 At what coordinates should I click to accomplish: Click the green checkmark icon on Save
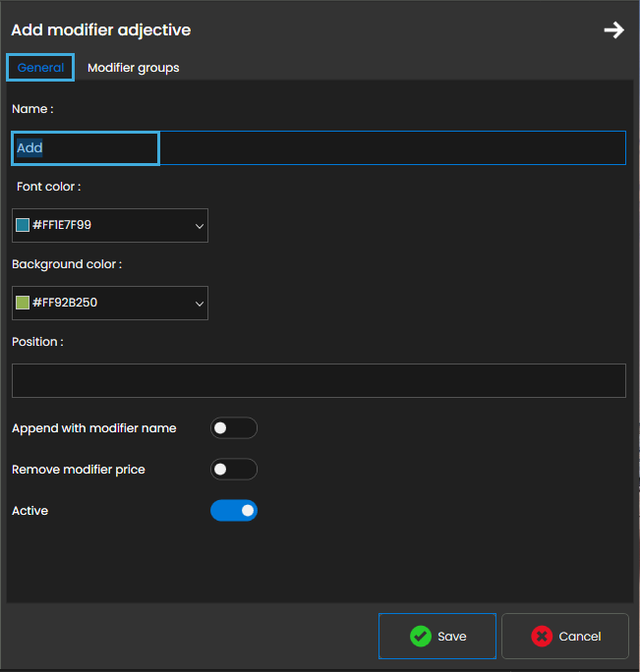click(x=420, y=637)
